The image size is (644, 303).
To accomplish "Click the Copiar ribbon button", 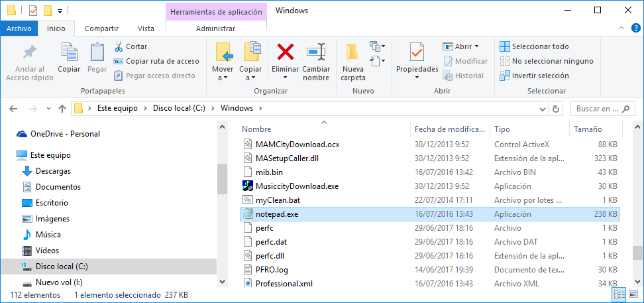I will 69,58.
